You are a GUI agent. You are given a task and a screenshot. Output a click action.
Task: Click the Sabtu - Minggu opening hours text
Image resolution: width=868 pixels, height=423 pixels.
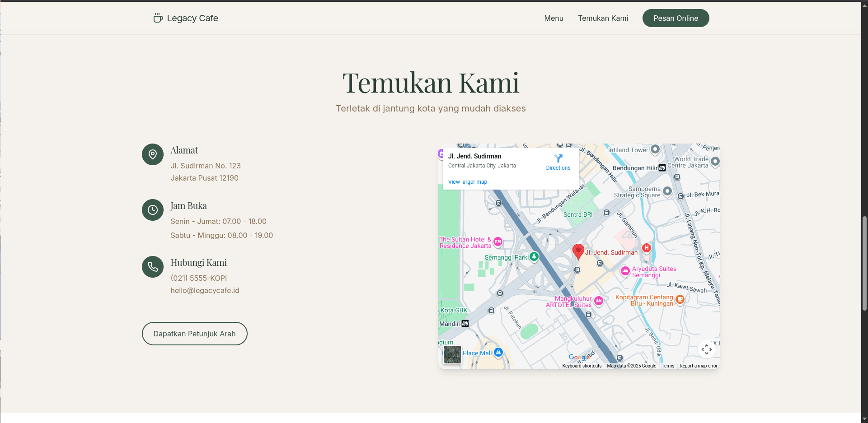click(x=221, y=235)
